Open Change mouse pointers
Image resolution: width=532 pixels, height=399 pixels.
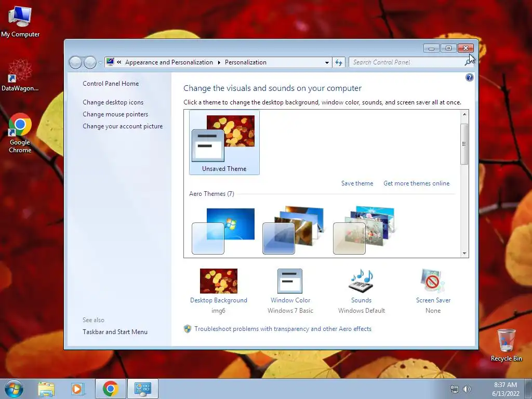[x=115, y=114]
